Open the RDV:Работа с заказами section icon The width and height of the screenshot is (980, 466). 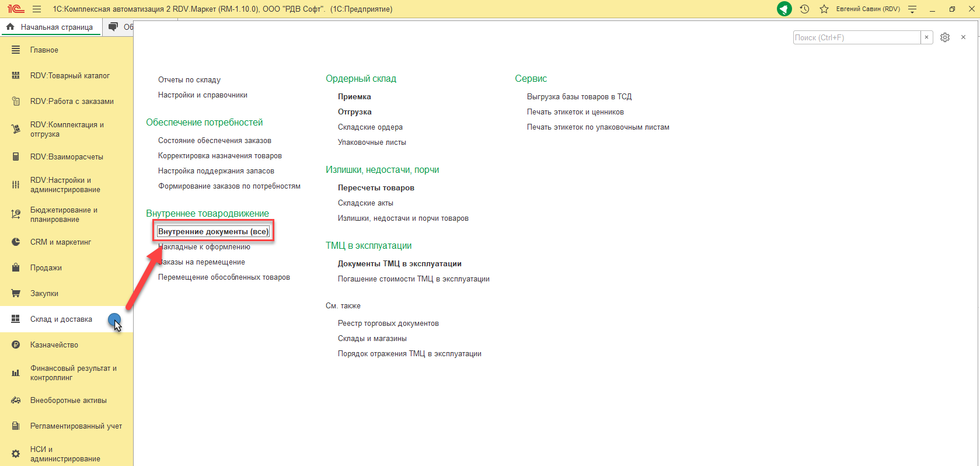(16, 102)
